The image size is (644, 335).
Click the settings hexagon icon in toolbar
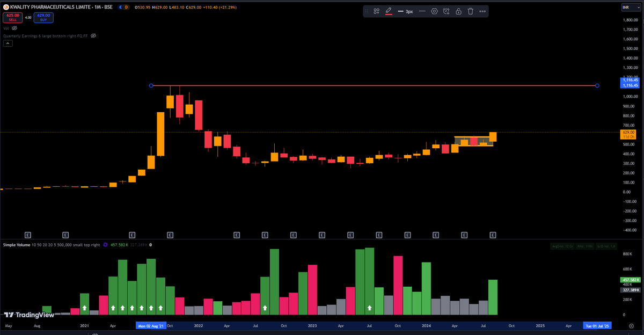(434, 11)
